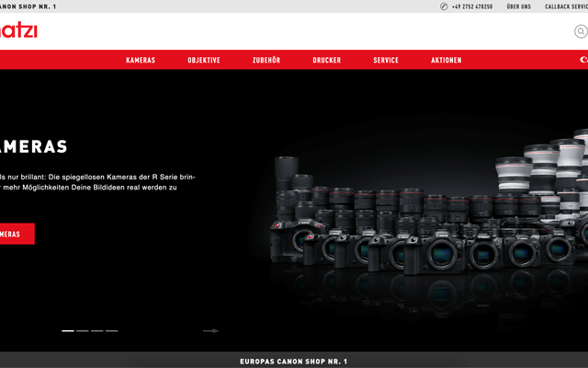Open the Service menu

click(386, 60)
